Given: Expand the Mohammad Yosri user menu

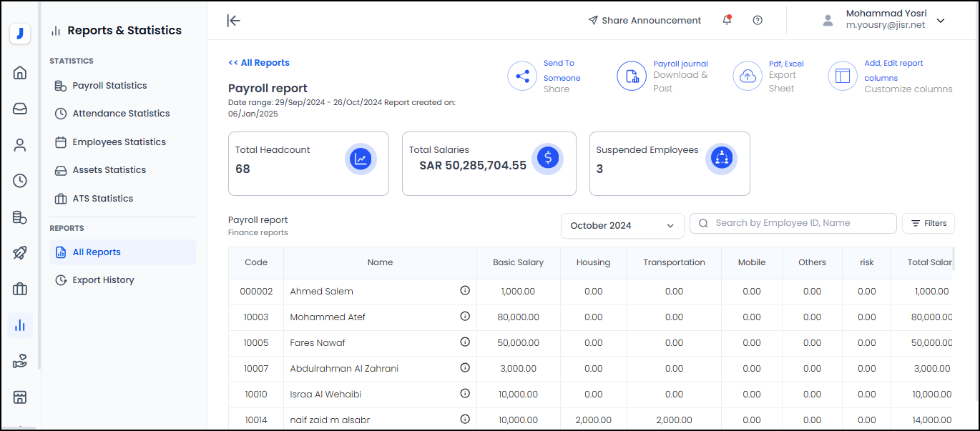Looking at the screenshot, I should [x=941, y=21].
